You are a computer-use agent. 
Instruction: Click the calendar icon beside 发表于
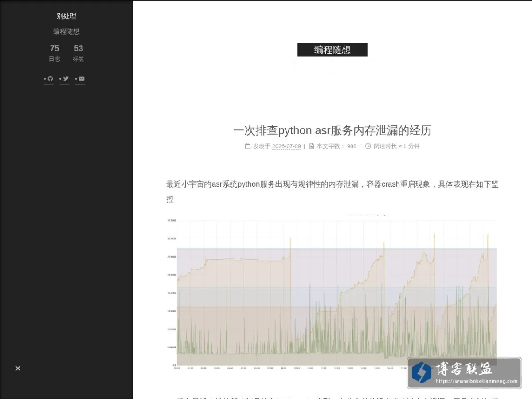point(248,146)
